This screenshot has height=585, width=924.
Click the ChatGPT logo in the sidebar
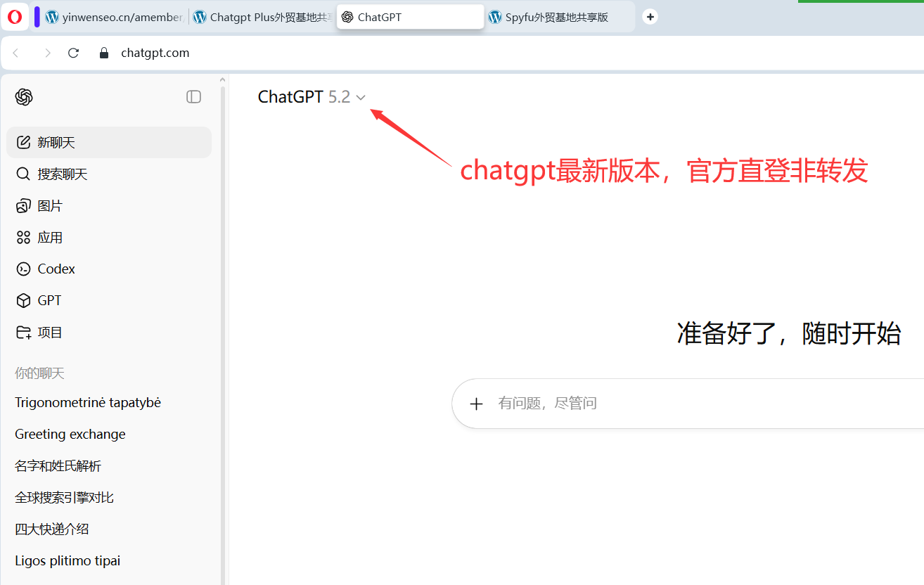point(24,97)
